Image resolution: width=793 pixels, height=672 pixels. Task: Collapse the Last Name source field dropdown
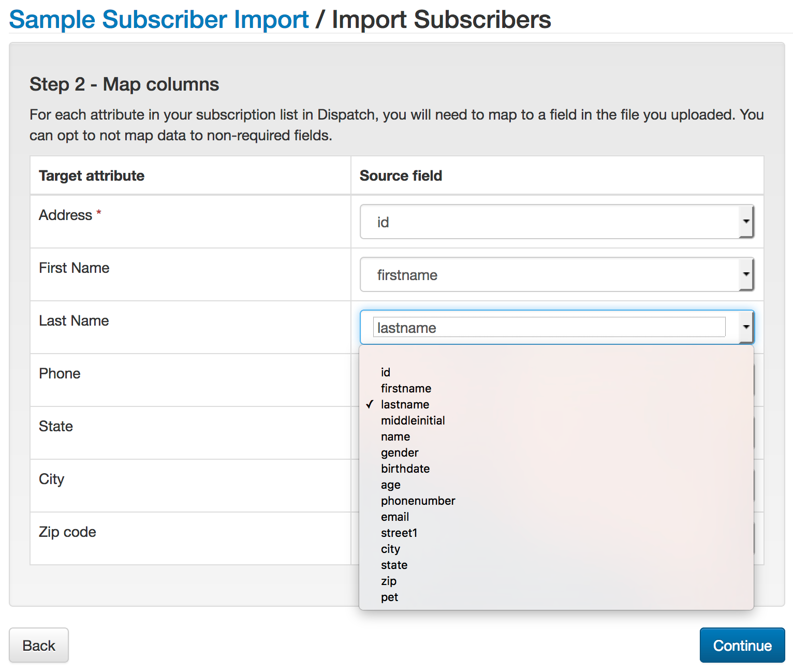pyautogui.click(x=556, y=328)
